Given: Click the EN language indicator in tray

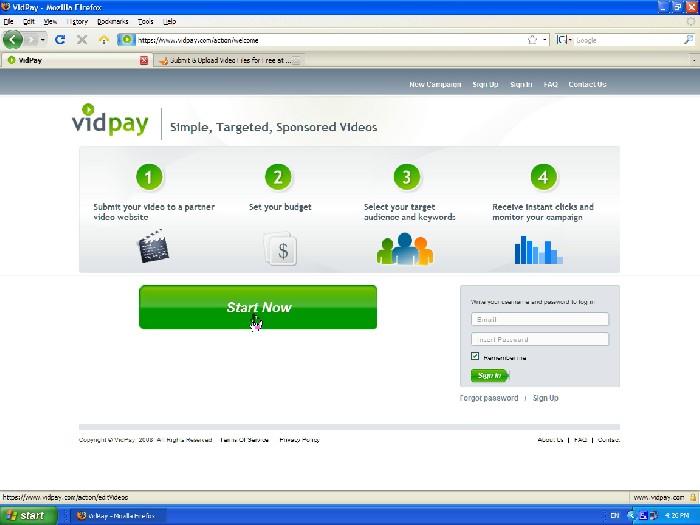Looking at the screenshot, I should [x=614, y=516].
